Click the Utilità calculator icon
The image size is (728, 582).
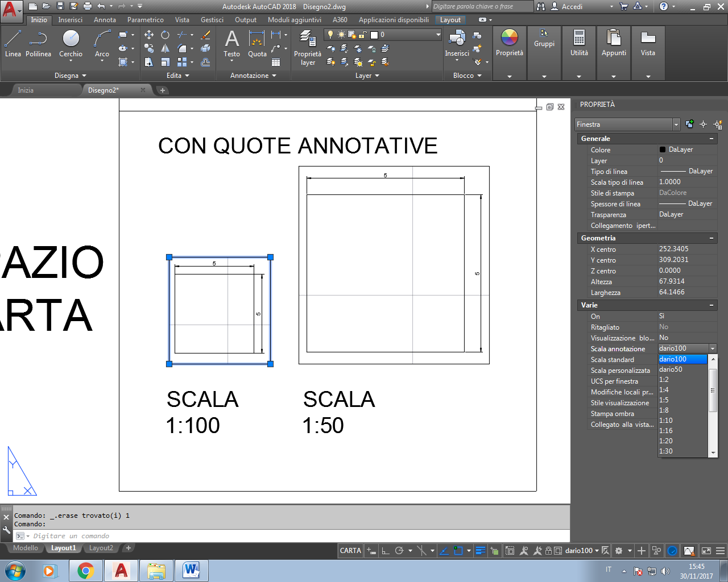pyautogui.click(x=579, y=38)
